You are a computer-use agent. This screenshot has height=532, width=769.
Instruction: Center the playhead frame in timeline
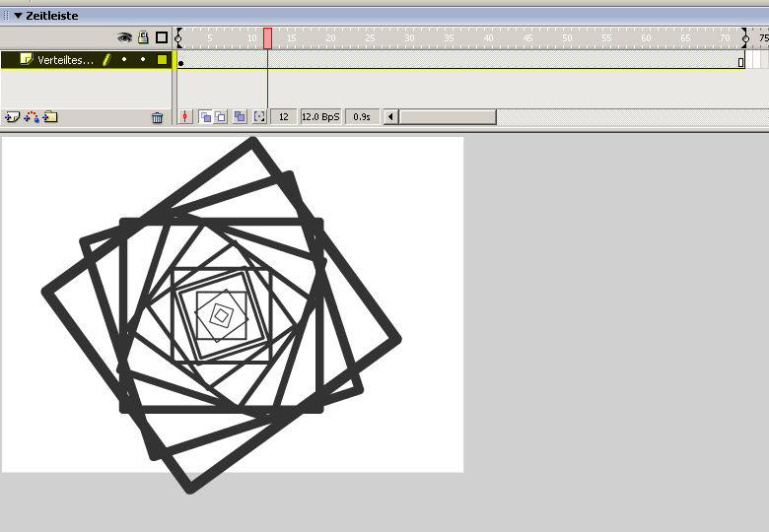pyautogui.click(x=186, y=116)
